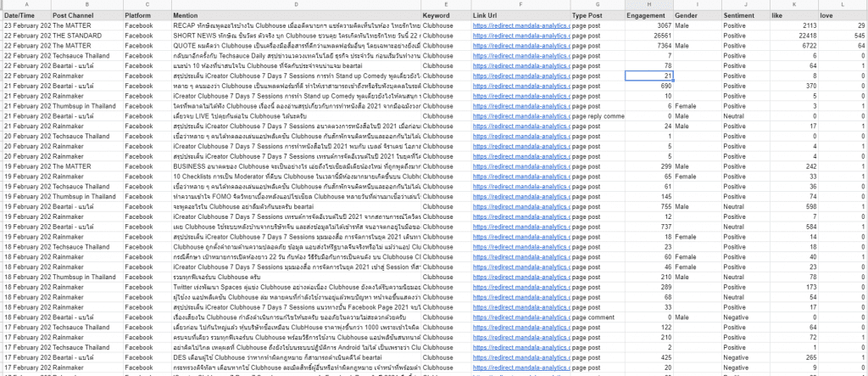
Task: Select the love count 29
Action: (x=843, y=25)
